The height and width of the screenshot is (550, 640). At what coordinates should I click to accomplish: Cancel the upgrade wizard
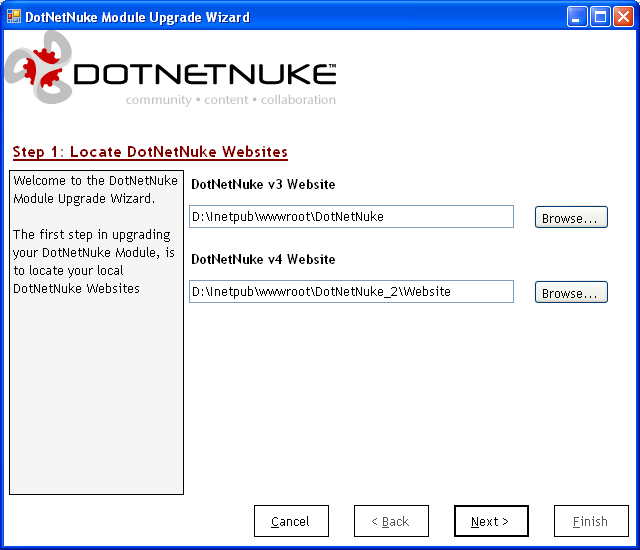click(291, 521)
